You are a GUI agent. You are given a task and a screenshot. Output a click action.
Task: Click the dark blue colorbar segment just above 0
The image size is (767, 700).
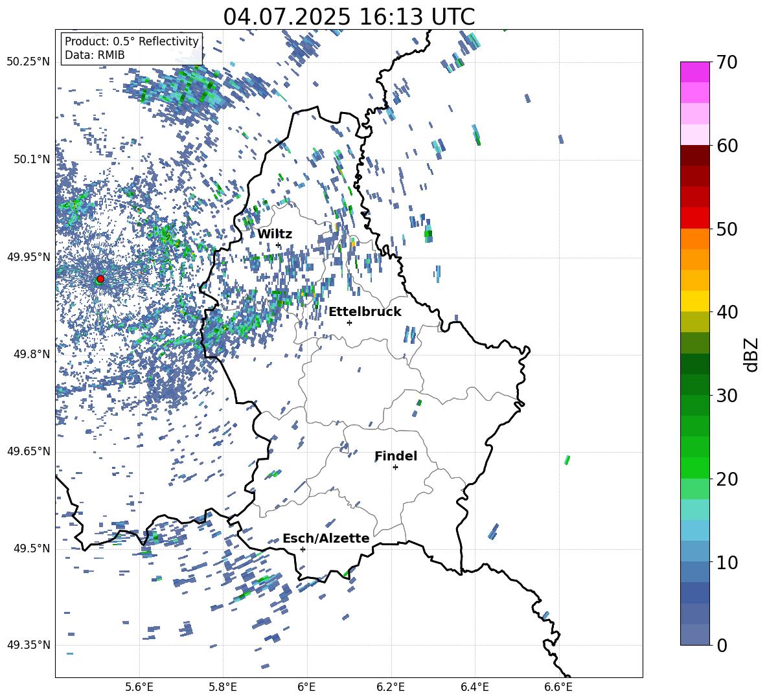point(694,635)
